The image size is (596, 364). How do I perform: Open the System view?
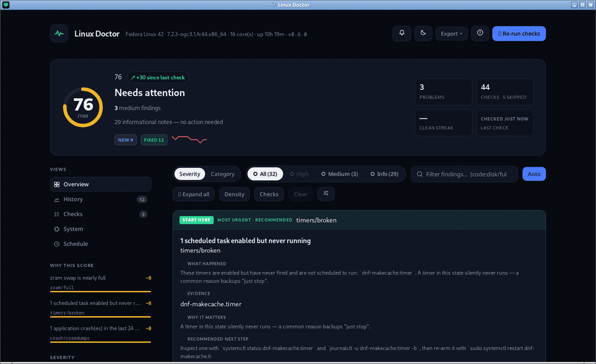click(101, 228)
